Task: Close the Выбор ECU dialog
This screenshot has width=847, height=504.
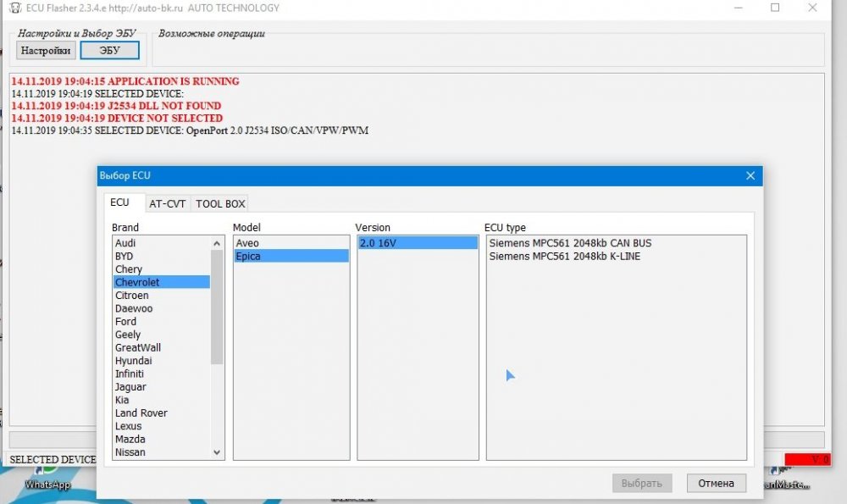Action: pyautogui.click(x=750, y=175)
